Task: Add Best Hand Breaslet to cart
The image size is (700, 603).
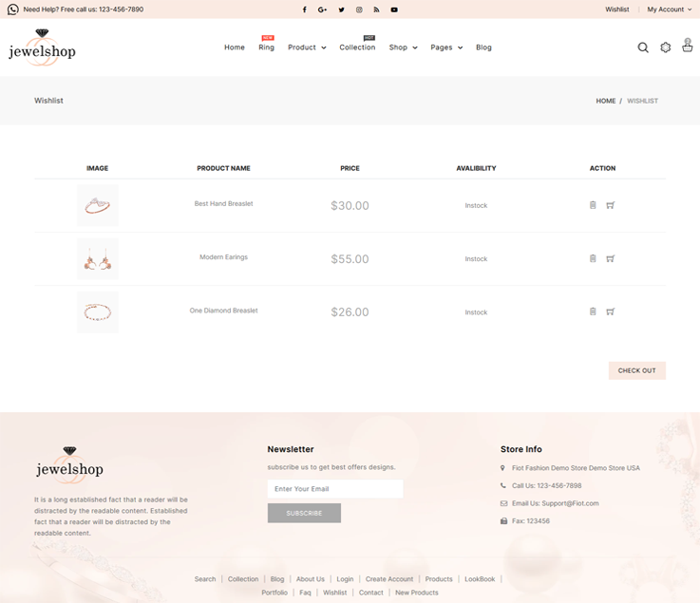Action: coord(611,205)
